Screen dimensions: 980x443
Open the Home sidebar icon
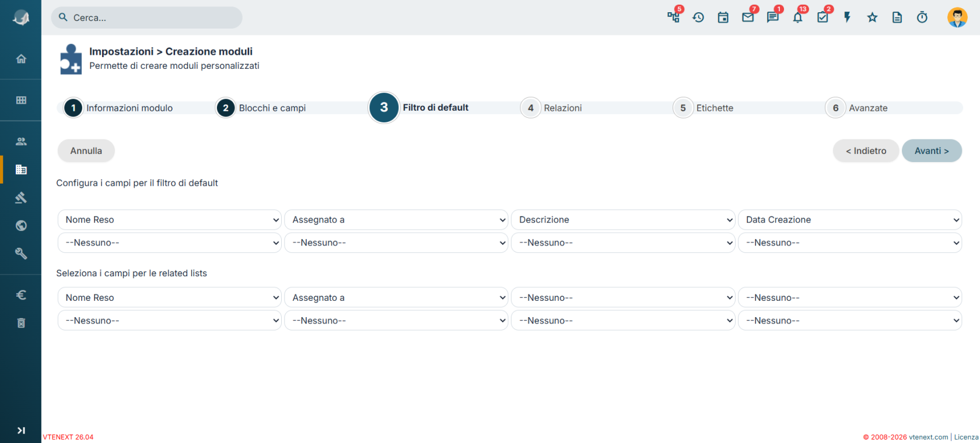pyautogui.click(x=21, y=59)
